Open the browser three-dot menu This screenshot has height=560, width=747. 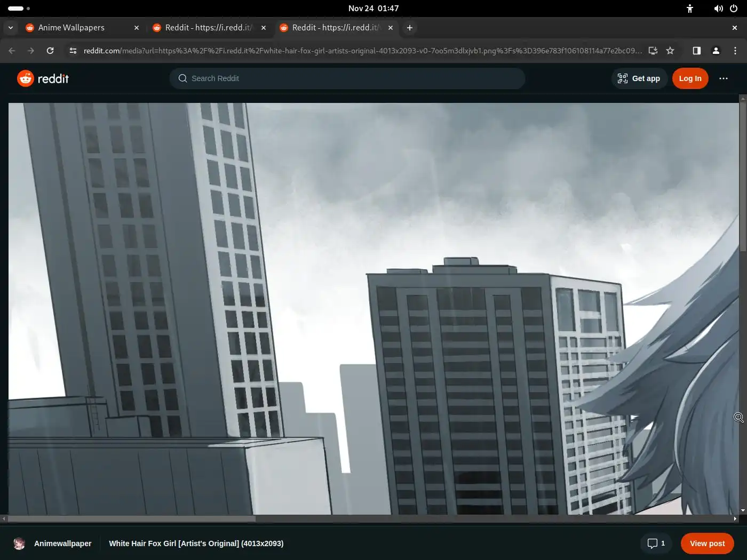735,51
